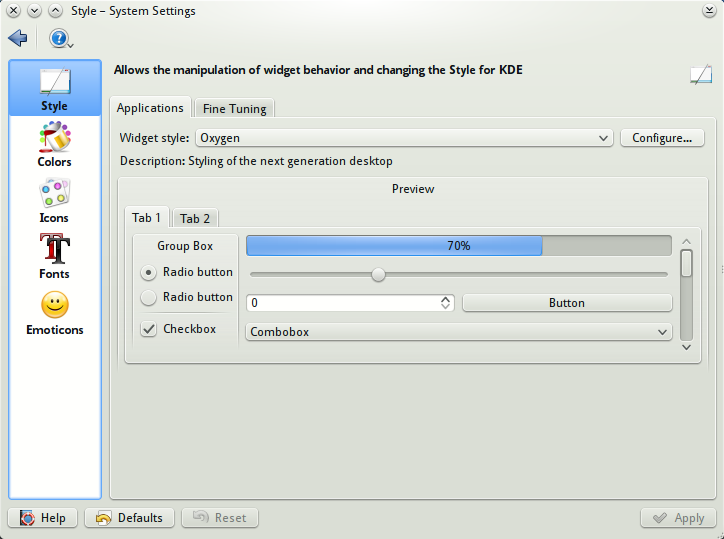Click the Reset button
This screenshot has height=539, width=724.
pyautogui.click(x=220, y=518)
